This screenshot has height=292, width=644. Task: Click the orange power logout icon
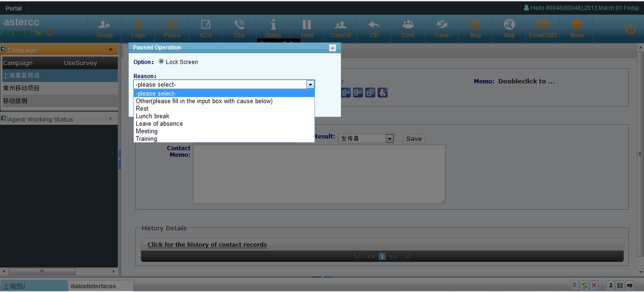630,29
